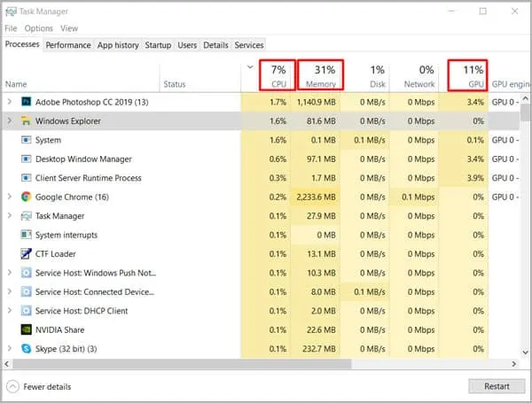This screenshot has height=403, width=532.
Task: Select the System interrupts process name
Action: point(66,235)
